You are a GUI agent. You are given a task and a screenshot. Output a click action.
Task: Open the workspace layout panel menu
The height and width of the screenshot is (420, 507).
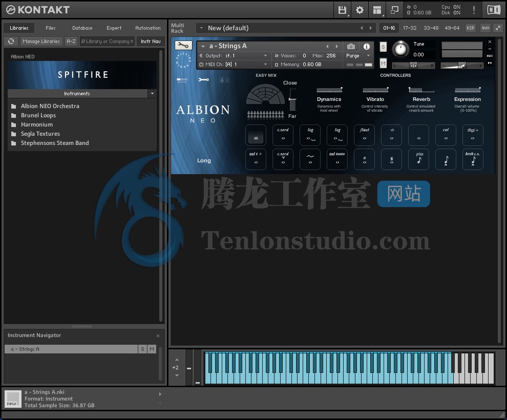coord(377,10)
